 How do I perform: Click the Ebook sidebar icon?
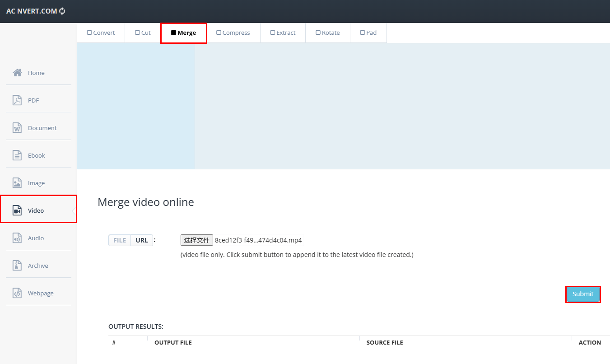pyautogui.click(x=17, y=155)
